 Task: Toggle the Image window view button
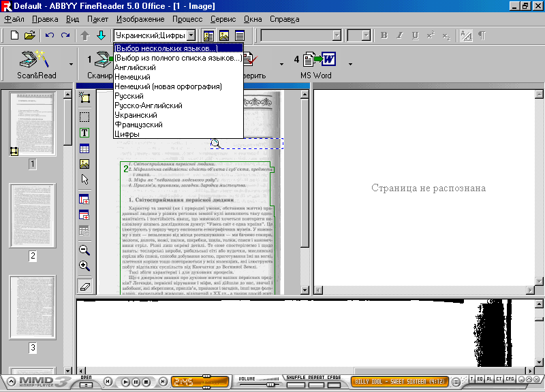tap(208, 35)
